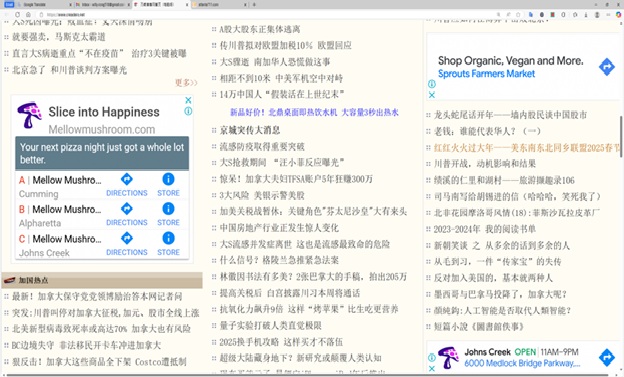Close the Gmail Inbox tab

tap(129, 5)
